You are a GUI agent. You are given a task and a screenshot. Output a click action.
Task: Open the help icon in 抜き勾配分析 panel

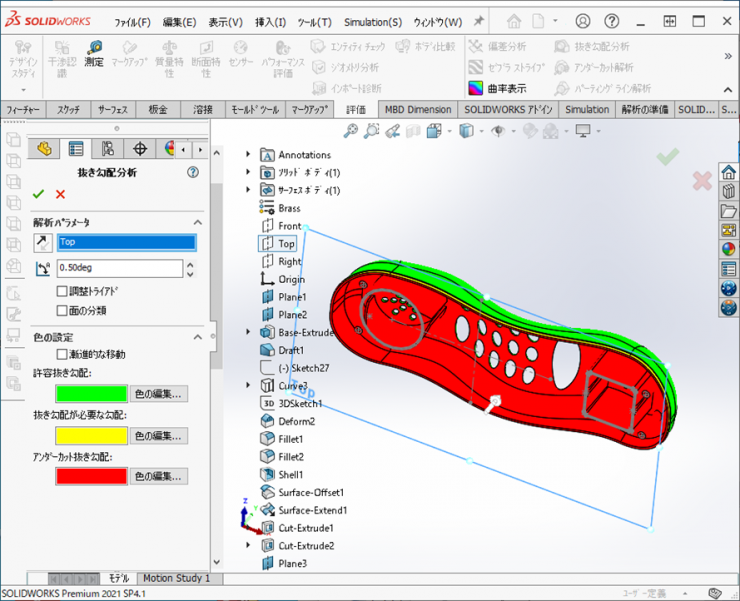pos(193,172)
